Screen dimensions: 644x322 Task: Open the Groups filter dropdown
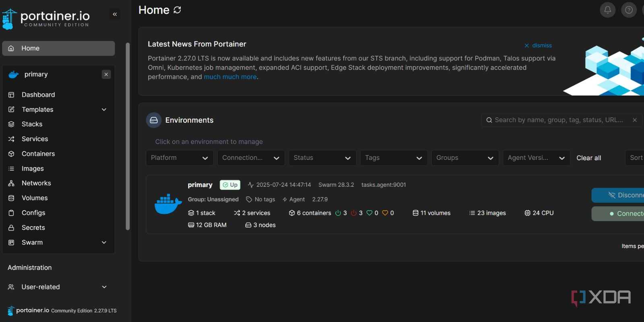465,158
